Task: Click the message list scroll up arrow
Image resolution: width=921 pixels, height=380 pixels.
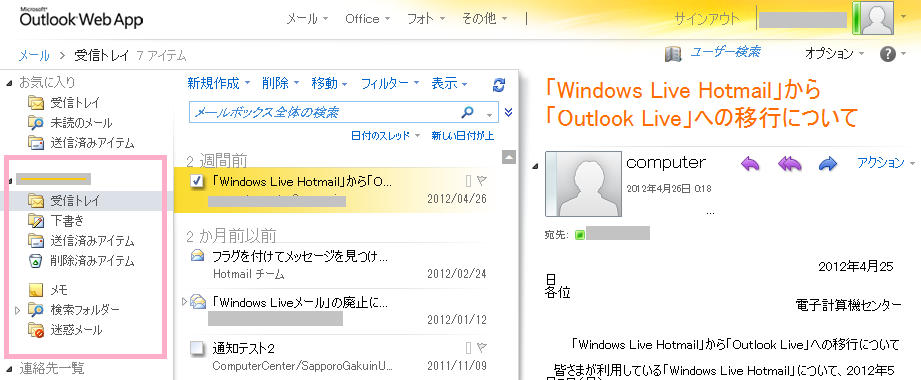Action: tap(509, 157)
